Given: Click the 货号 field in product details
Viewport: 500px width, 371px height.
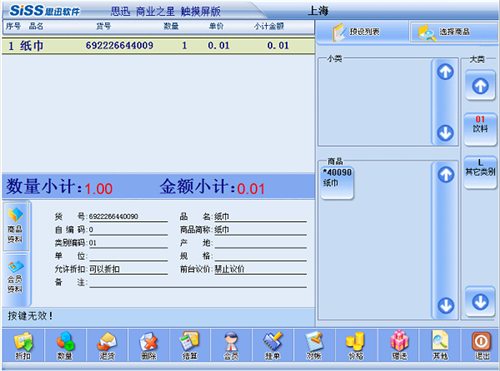Looking at the screenshot, I should point(128,217).
